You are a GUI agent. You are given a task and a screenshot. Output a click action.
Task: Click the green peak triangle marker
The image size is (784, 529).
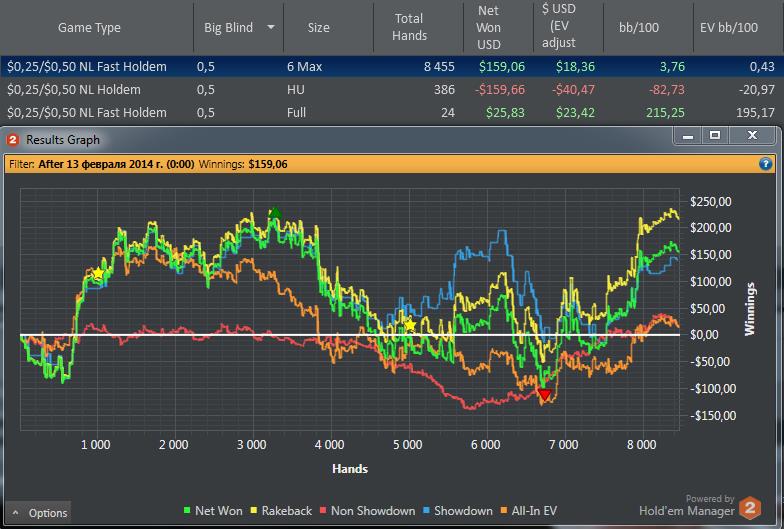(x=274, y=212)
